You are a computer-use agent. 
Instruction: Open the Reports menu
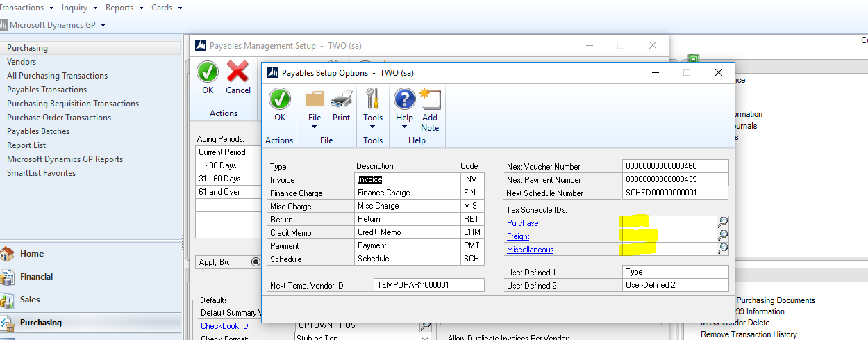124,8
